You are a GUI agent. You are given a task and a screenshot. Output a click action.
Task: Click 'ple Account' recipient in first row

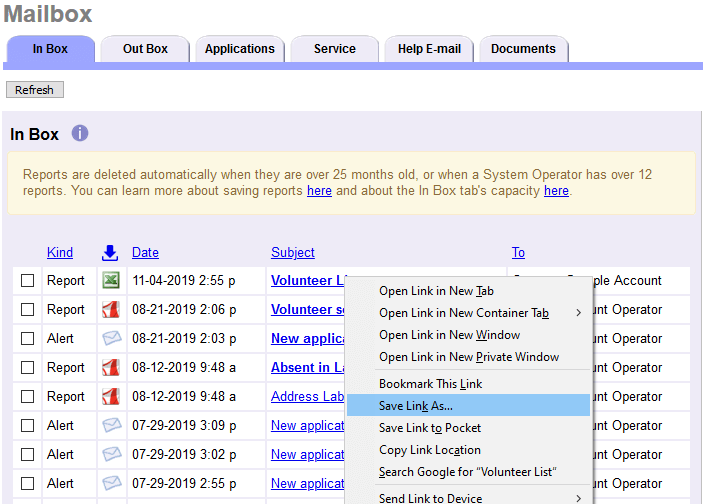coord(627,280)
